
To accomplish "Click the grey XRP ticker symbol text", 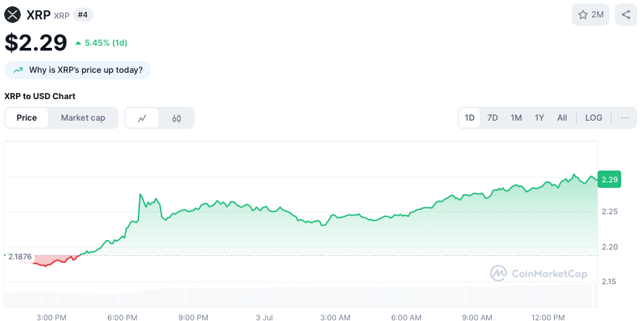I will (x=62, y=16).
